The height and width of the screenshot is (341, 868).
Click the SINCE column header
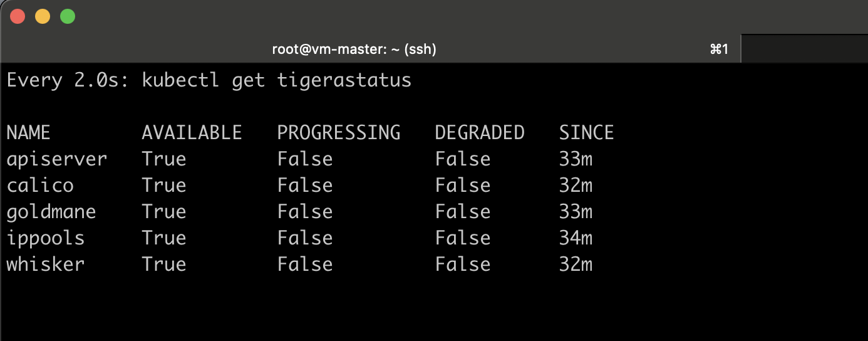point(586,132)
